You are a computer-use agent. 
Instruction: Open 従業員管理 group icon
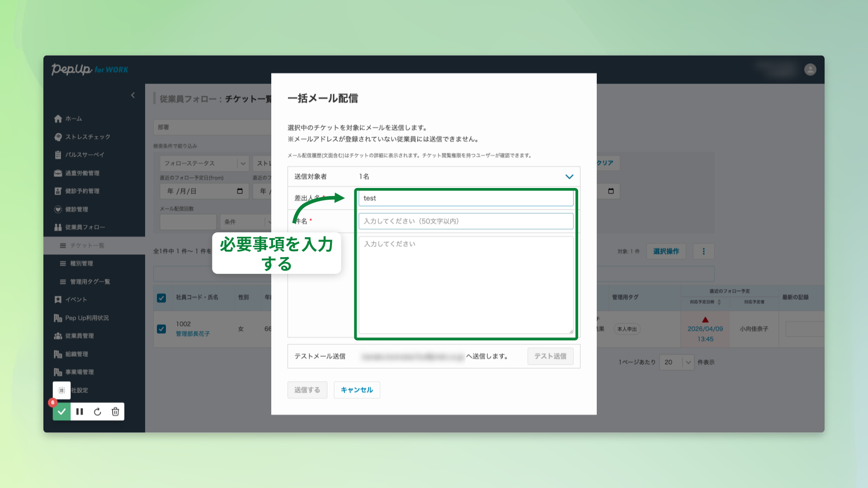tap(58, 336)
